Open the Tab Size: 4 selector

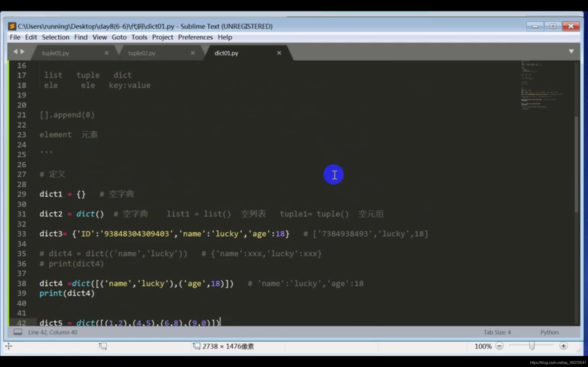tap(497, 332)
